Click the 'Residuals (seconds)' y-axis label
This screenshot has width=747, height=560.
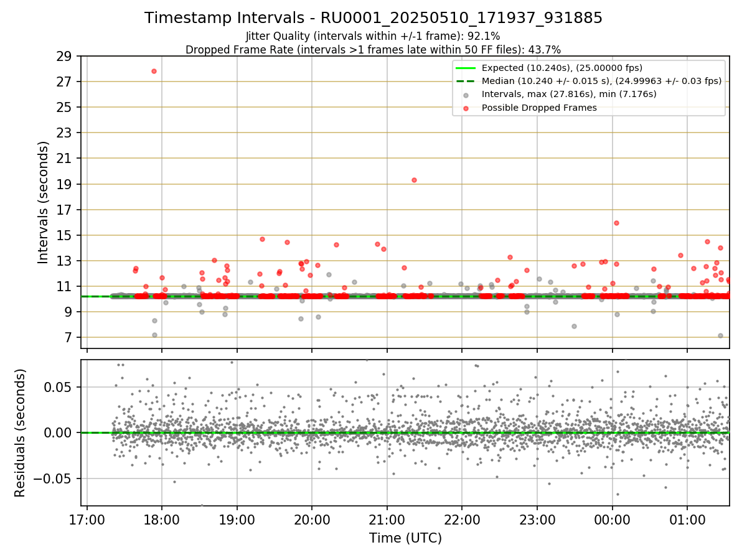pyautogui.click(x=21, y=432)
